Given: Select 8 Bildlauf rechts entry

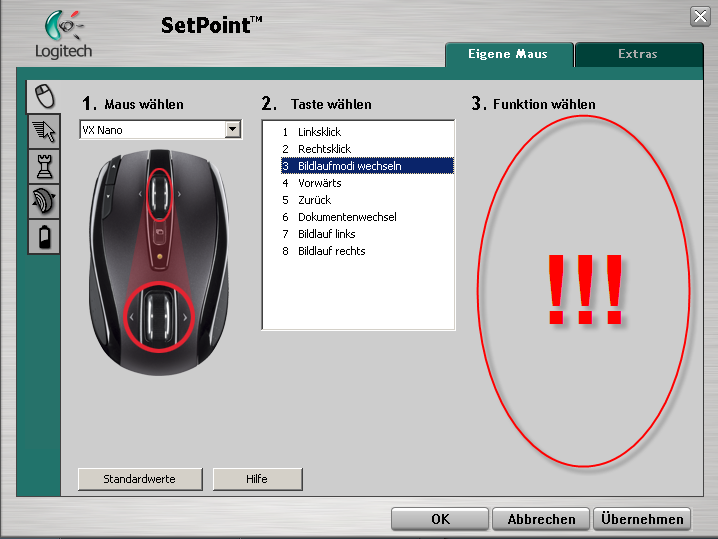Looking at the screenshot, I should (x=367, y=251).
